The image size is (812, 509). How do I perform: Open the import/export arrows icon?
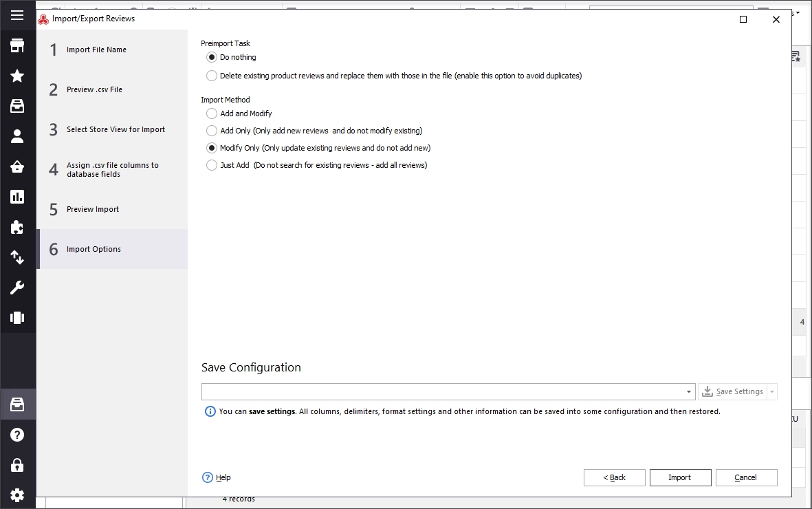coord(17,257)
